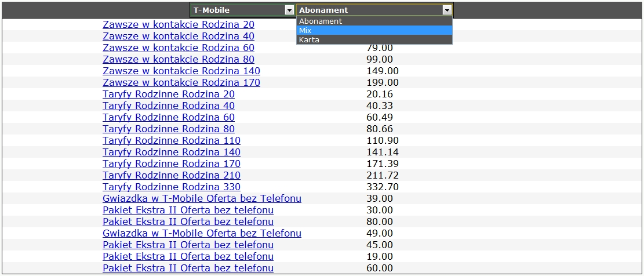Open Pakiet Ekstra II offer priced 19.00

pos(188,256)
